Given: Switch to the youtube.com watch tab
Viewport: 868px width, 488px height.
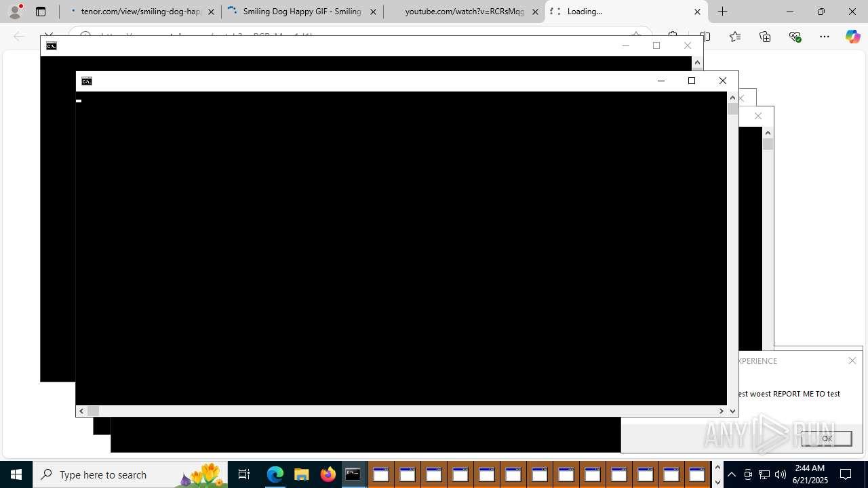Looking at the screenshot, I should (465, 12).
